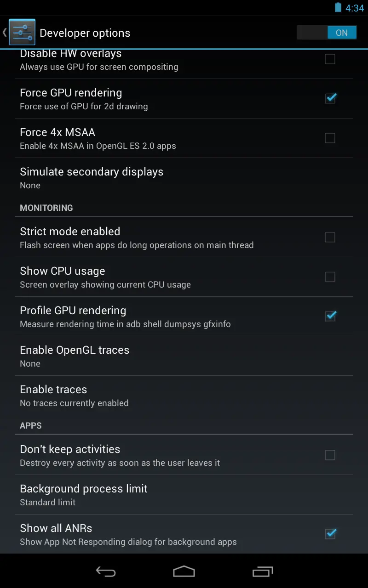
Task: Open the Recents navigation icon
Action: coord(262,571)
